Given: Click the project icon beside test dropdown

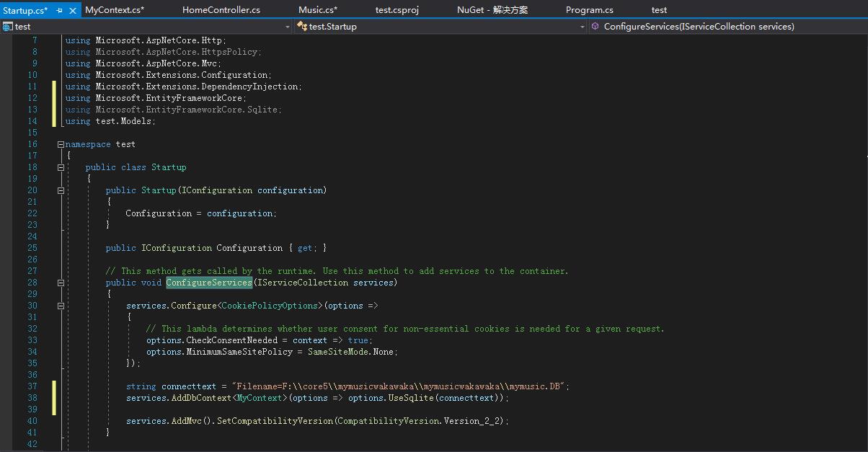Looking at the screenshot, I should tap(7, 27).
